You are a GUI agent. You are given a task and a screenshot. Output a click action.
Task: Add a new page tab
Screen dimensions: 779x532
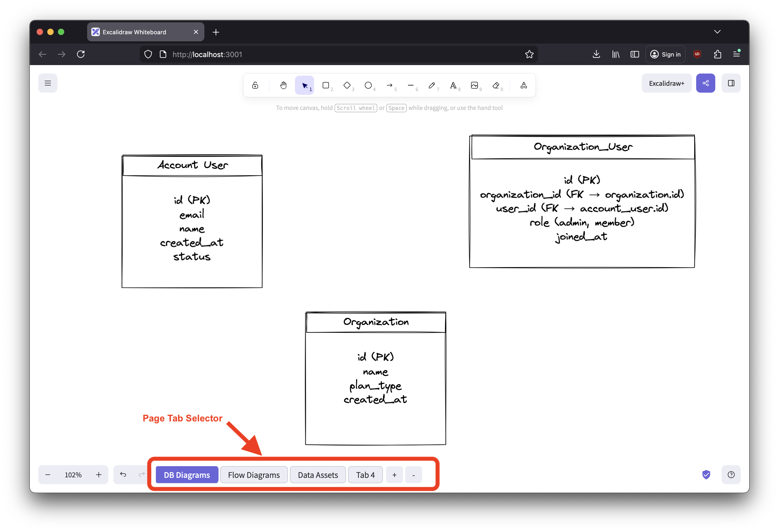pyautogui.click(x=395, y=475)
